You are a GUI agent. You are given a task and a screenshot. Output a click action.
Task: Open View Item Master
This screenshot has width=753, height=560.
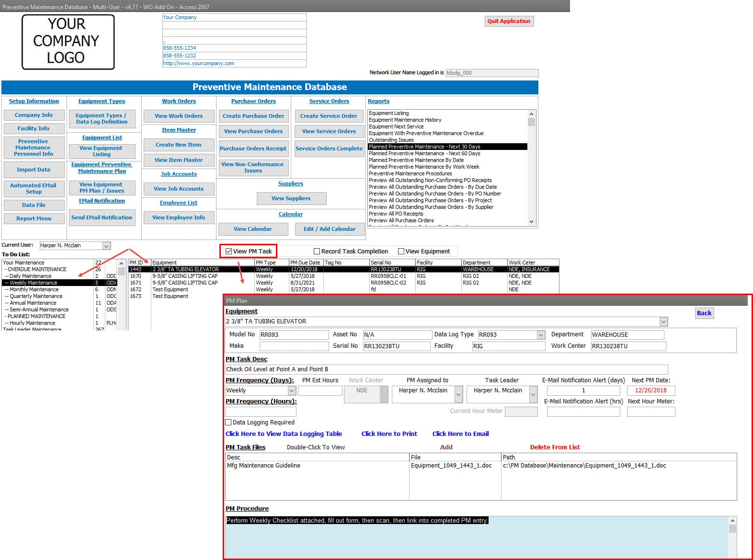click(x=179, y=160)
